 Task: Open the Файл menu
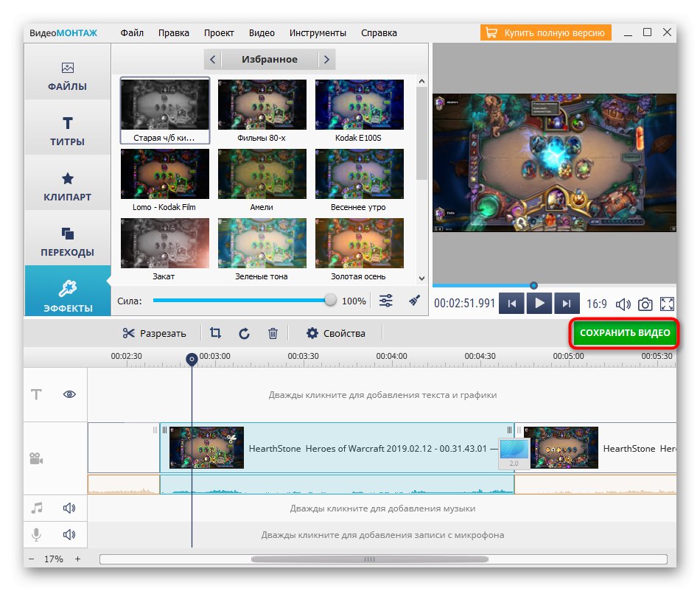click(x=132, y=33)
